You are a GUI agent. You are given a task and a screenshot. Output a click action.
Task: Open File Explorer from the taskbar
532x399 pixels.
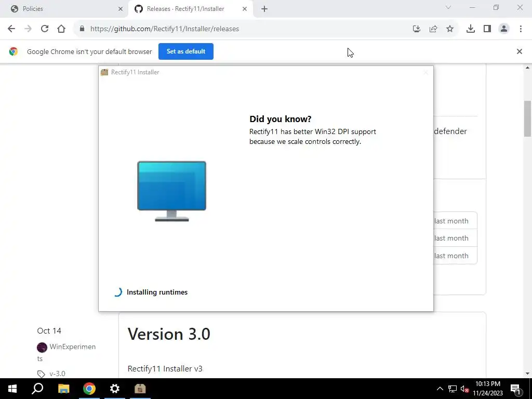tap(63, 389)
